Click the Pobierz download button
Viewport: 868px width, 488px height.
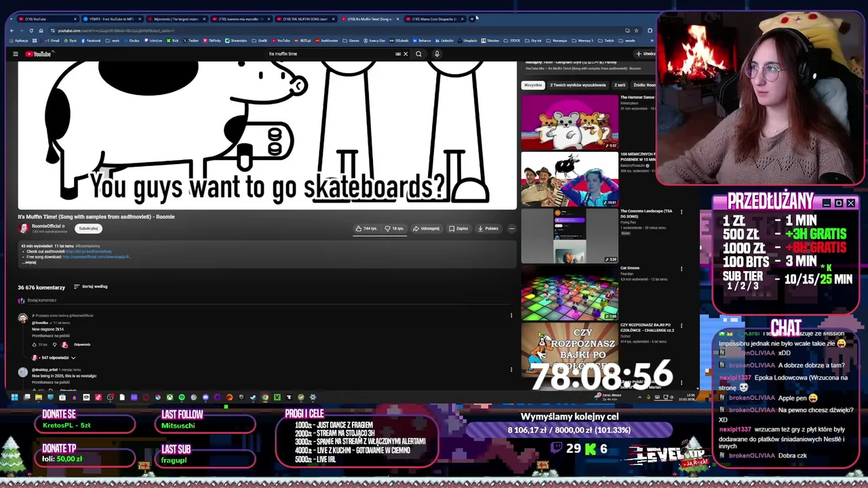(x=488, y=228)
